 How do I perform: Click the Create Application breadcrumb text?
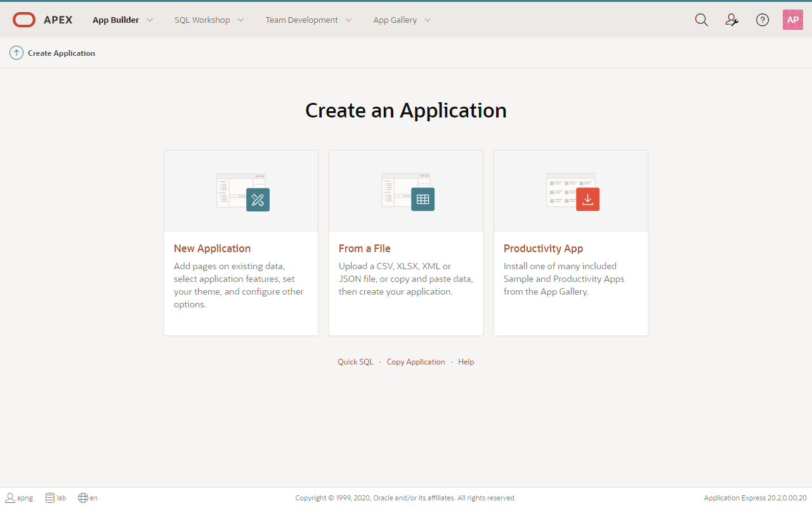62,53
